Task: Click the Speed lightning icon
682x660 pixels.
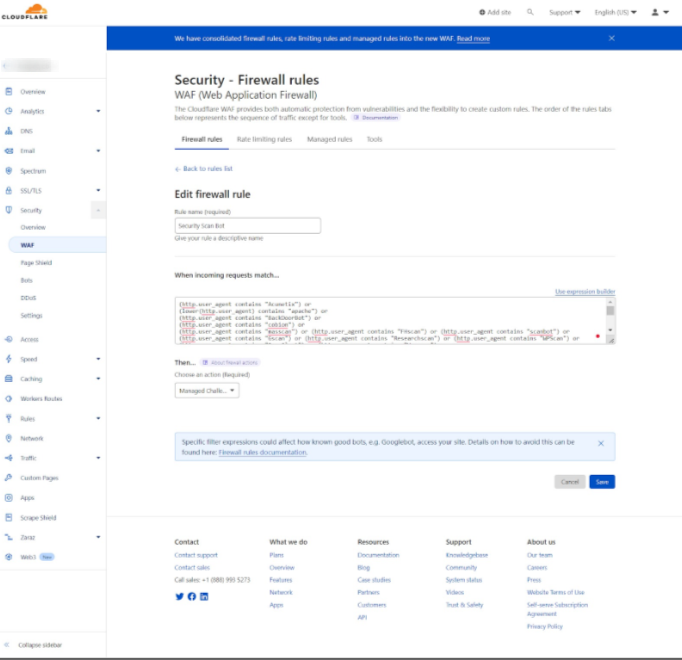Action: point(9,359)
